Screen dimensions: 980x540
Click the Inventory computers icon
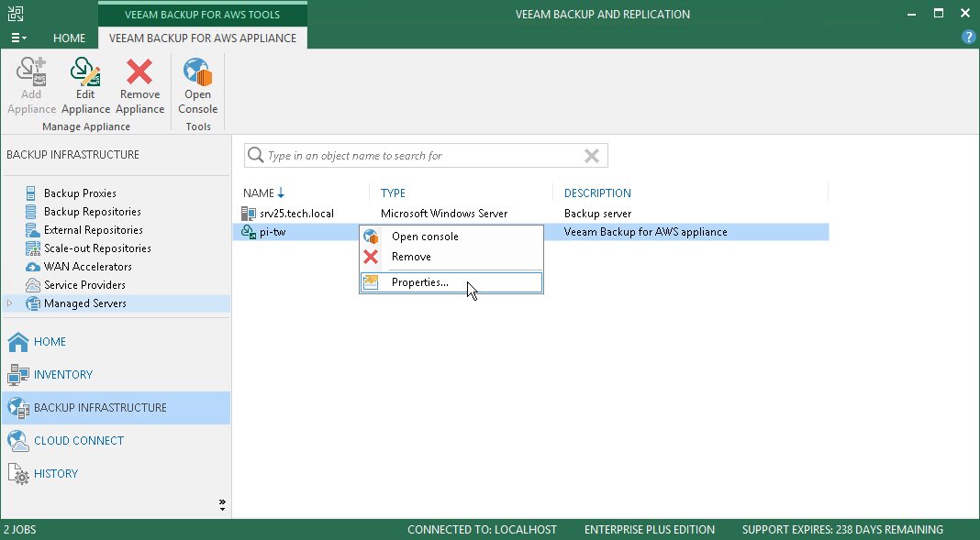pyautogui.click(x=18, y=375)
